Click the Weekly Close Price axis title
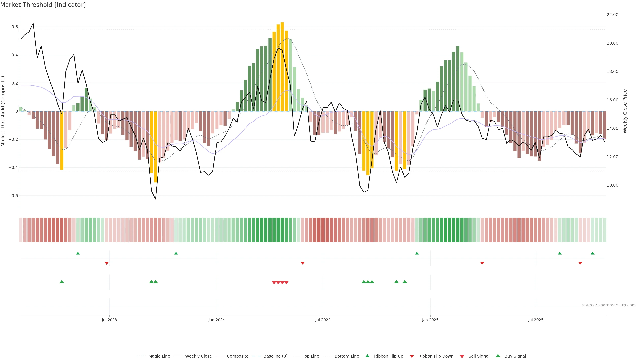This screenshot has width=644, height=362. pyautogui.click(x=625, y=111)
